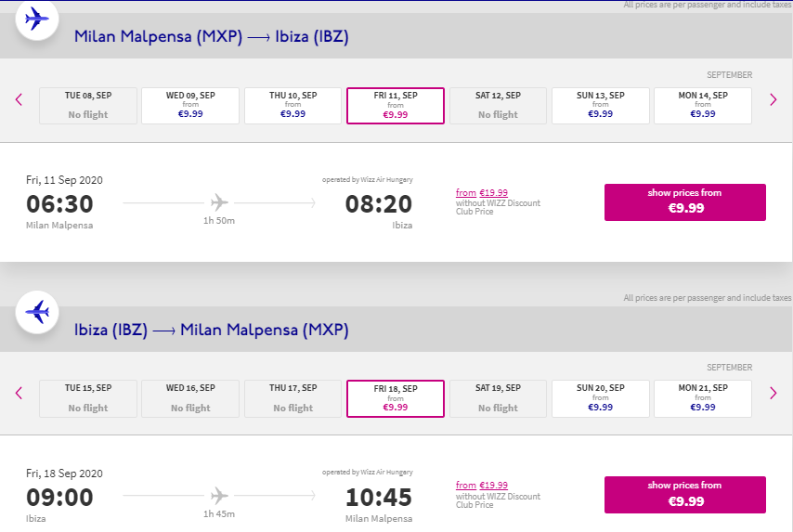The image size is (793, 532).
Task: Click plane icon on Ibiza–Milan flight duration
Action: tap(219, 496)
